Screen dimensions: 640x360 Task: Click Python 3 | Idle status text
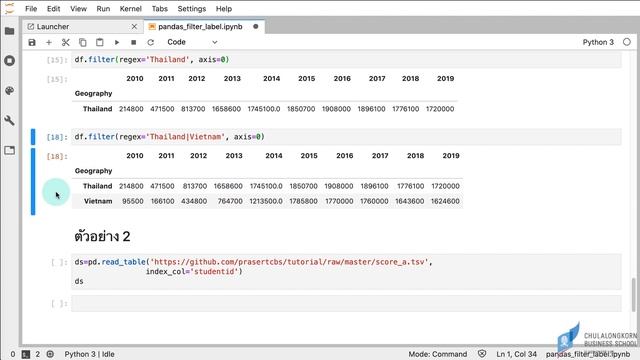(89, 354)
